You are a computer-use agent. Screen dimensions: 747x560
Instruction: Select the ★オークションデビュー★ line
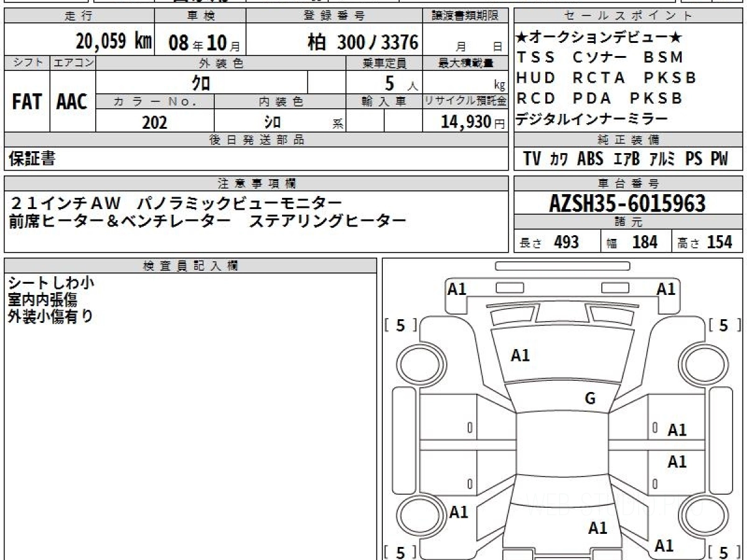click(x=599, y=38)
